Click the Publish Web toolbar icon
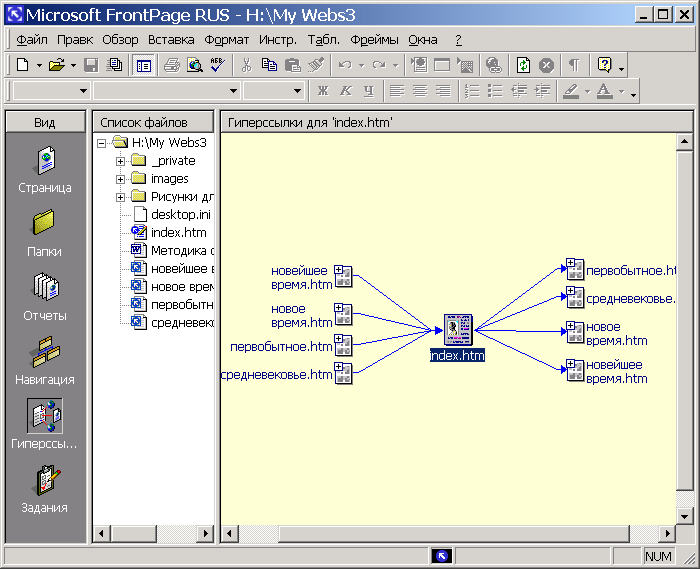Screen dimensions: 700x569 tap(115, 65)
